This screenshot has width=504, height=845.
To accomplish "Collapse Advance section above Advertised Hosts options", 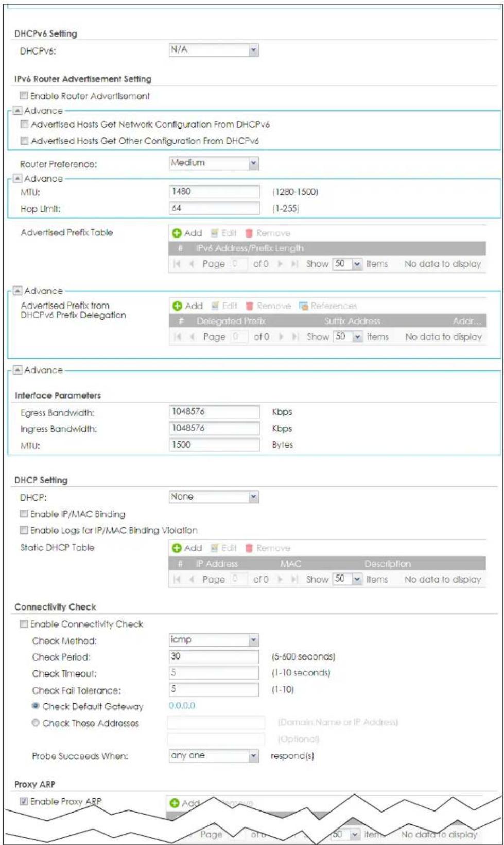I will 18,111.
